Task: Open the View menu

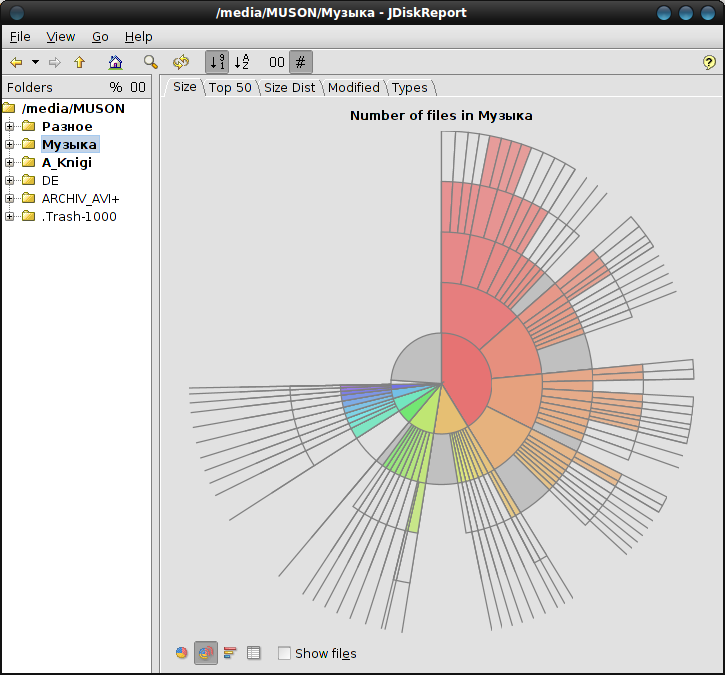Action: click(x=61, y=37)
